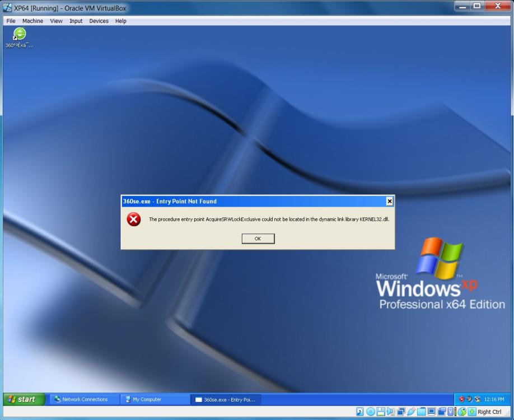Screen dimensions: 514x420
Task: Click the green Start button
Action: [24, 399]
